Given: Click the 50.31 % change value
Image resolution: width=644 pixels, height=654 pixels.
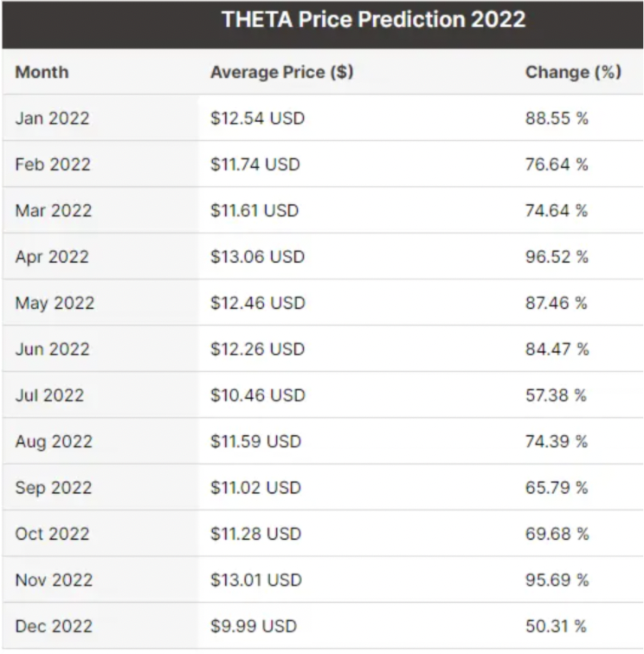Looking at the screenshot, I should pos(556,626).
